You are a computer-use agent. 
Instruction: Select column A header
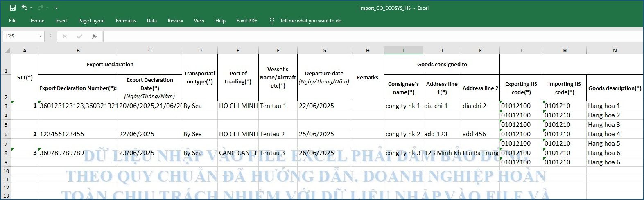[x=25, y=50]
